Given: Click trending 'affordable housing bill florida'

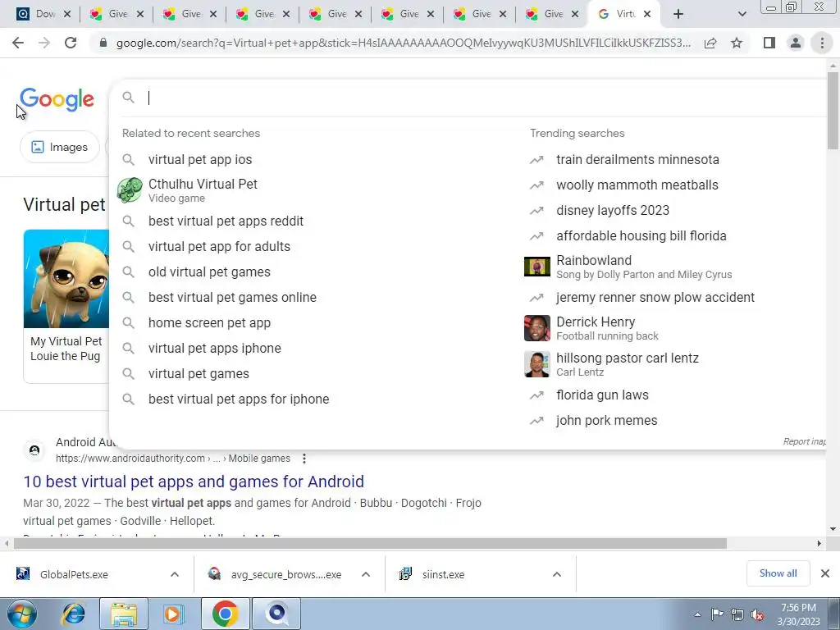Looking at the screenshot, I should coord(641,235).
